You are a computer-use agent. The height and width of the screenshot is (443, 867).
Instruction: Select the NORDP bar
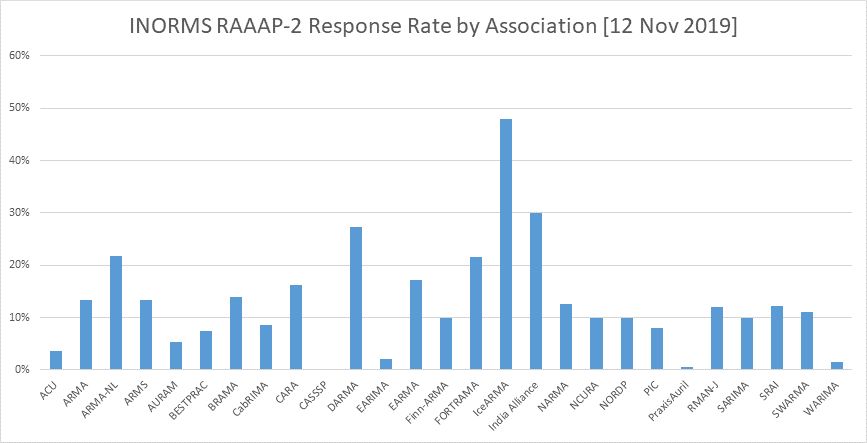[x=626, y=343]
